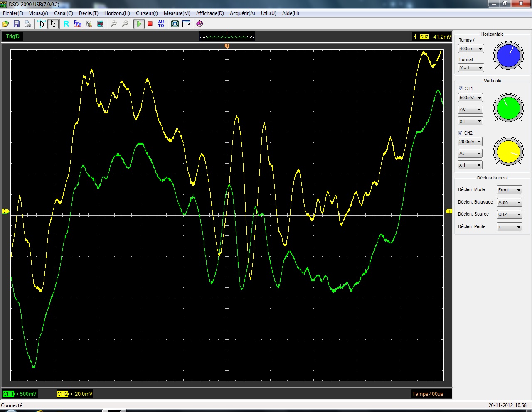This screenshot has height=412, width=532.
Task: Click the green Run acquisition button
Action: [x=139, y=24]
